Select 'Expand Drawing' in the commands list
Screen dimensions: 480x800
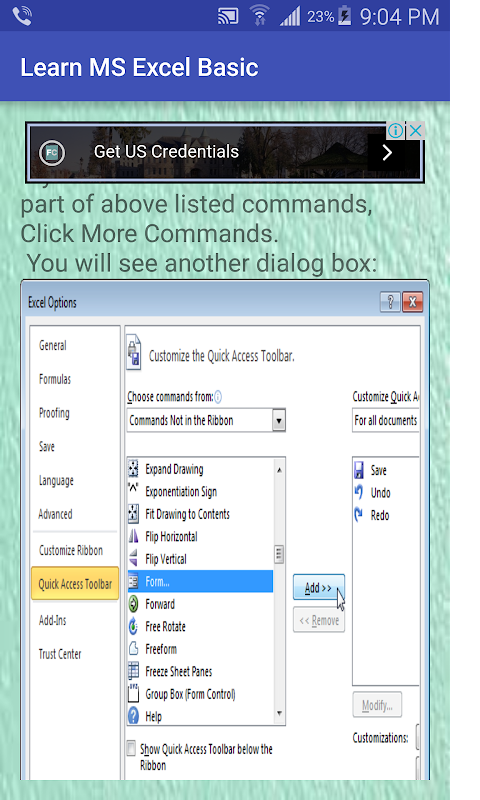tap(200, 469)
